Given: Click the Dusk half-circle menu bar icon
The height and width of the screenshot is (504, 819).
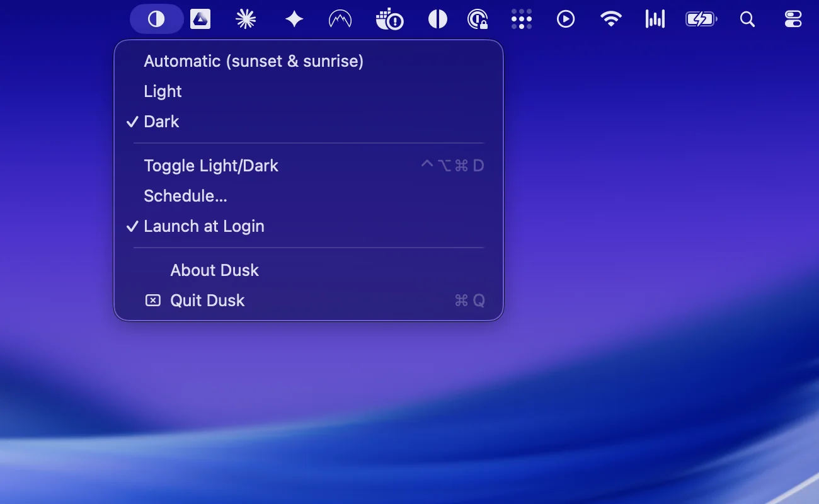Looking at the screenshot, I should [156, 20].
